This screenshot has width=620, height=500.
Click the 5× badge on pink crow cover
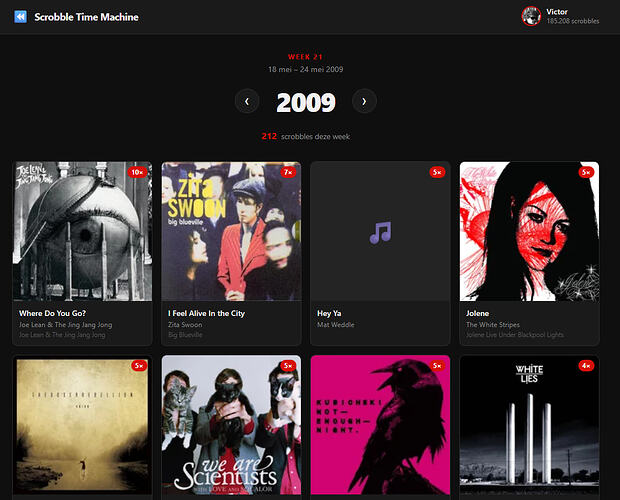pyautogui.click(x=437, y=366)
